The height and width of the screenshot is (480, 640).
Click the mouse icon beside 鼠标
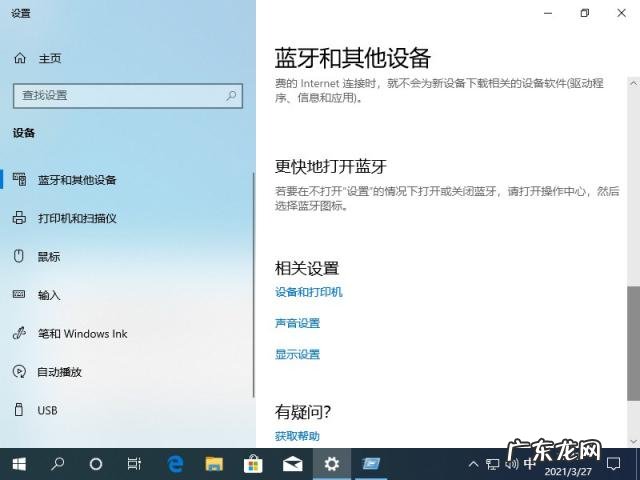[x=19, y=256]
